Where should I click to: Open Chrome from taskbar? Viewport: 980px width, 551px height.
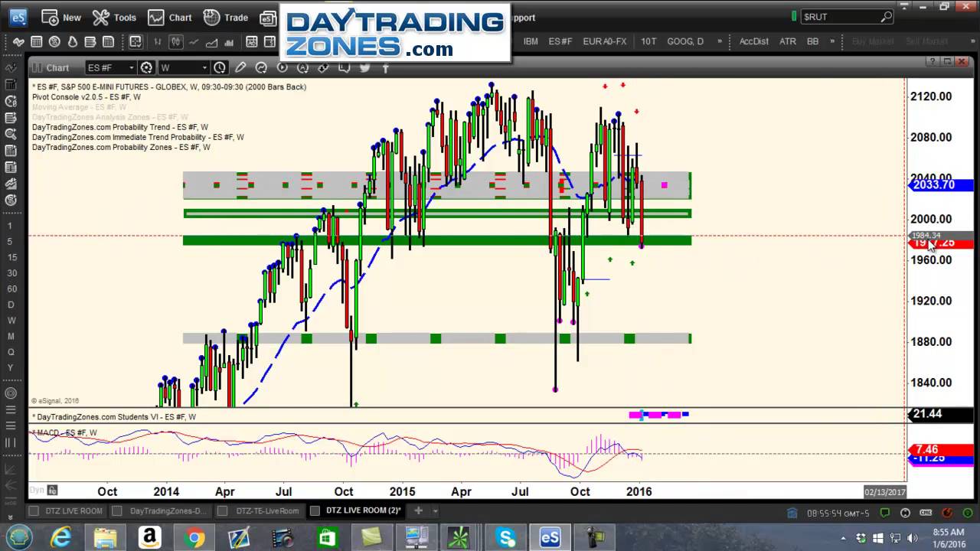point(194,537)
